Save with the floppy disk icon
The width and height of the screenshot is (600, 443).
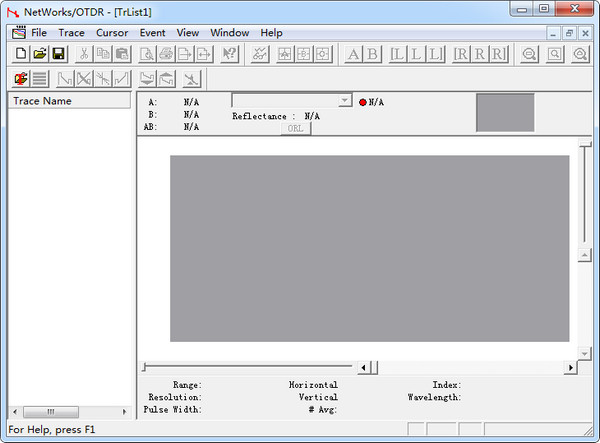pos(58,54)
